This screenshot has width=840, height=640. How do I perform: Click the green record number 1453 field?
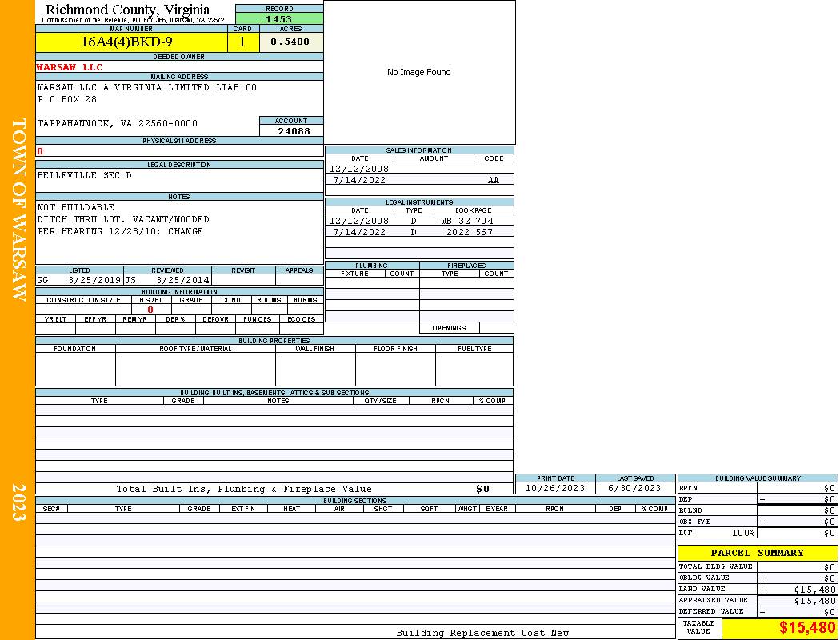279,18
